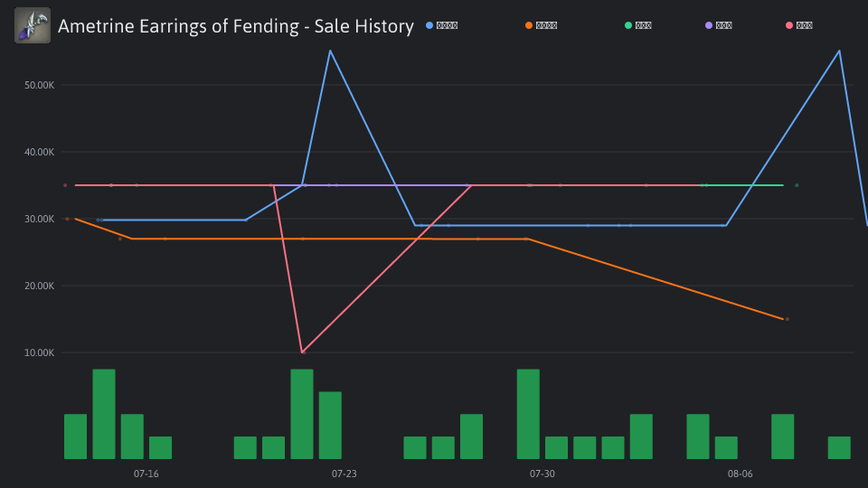Toggle the pink series legend dot

coord(789,25)
